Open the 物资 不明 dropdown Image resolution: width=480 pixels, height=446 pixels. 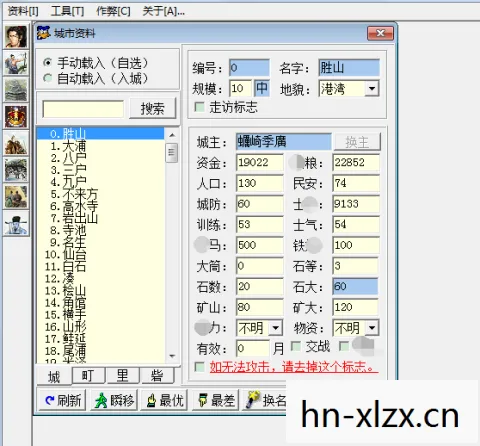coord(371,328)
